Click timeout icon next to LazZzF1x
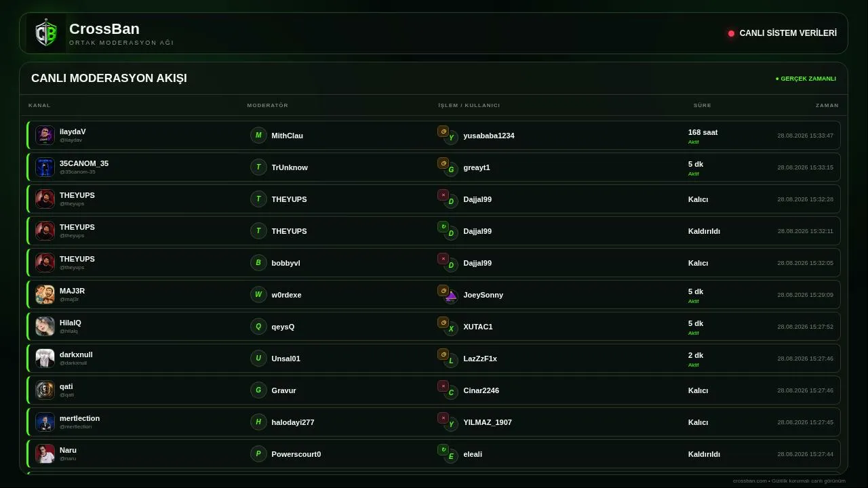This screenshot has height=488, width=868. tap(443, 354)
